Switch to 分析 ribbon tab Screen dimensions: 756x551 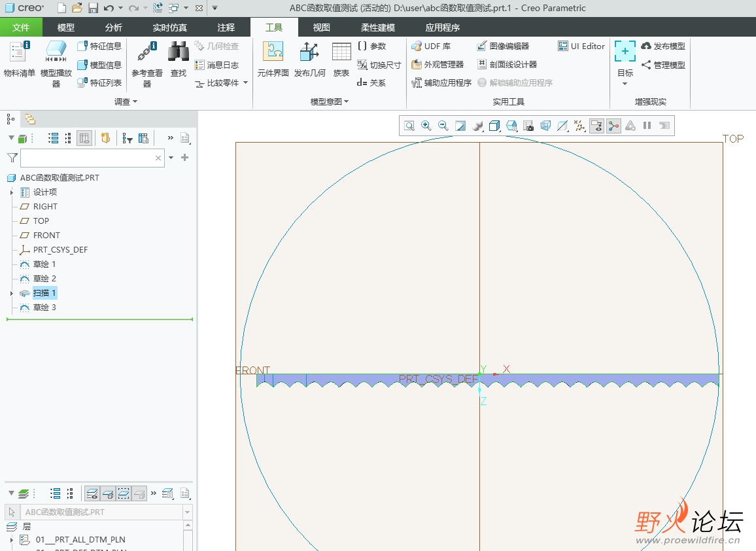(114, 27)
